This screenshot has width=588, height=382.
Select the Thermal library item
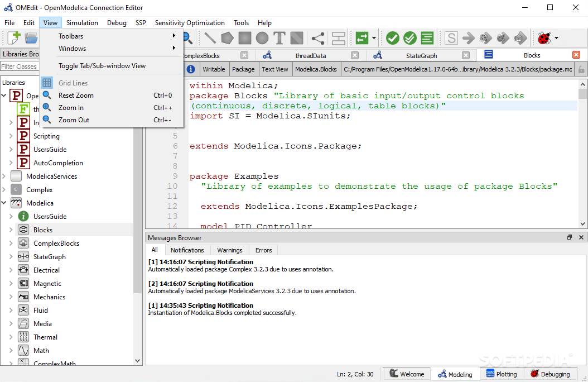coord(45,337)
